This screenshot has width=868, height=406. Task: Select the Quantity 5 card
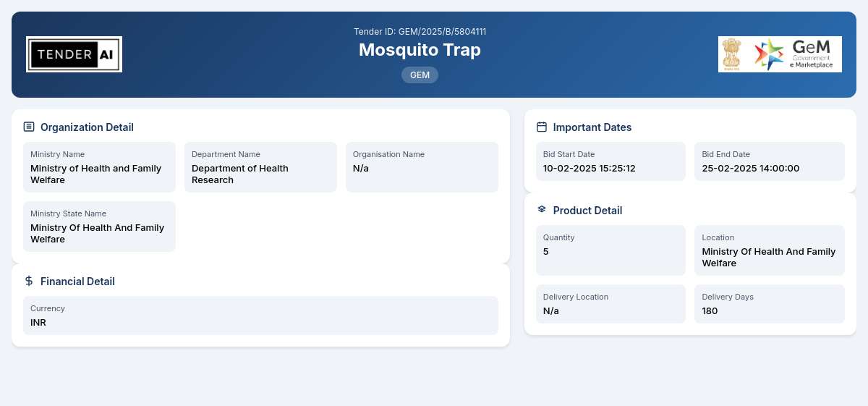610,250
